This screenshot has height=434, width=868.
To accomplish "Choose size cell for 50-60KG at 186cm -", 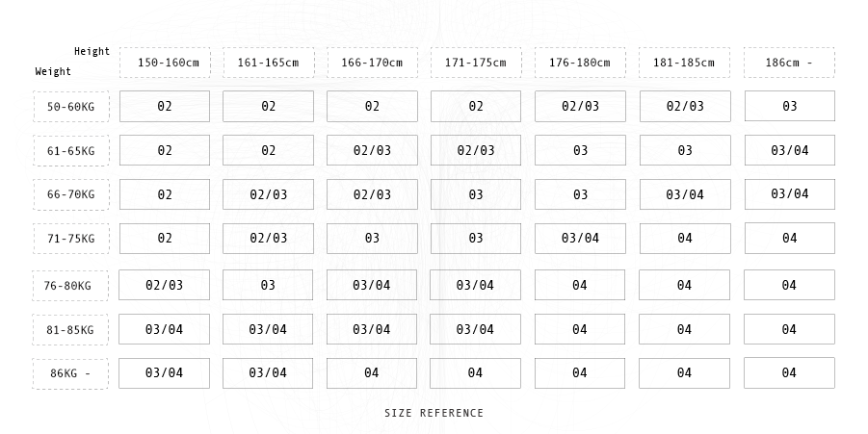I will point(789,107).
